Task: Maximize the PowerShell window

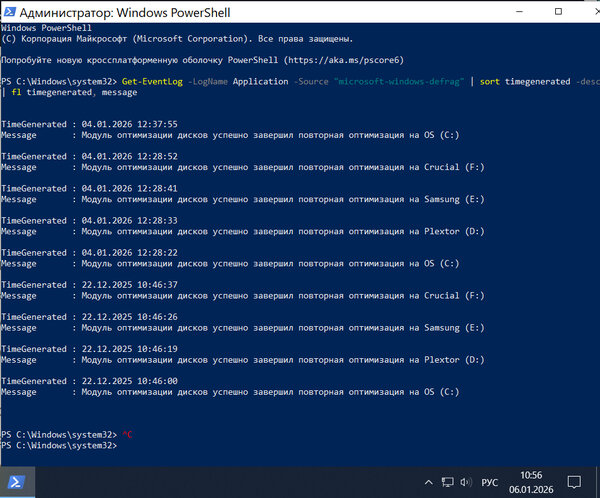Action: [x=558, y=11]
